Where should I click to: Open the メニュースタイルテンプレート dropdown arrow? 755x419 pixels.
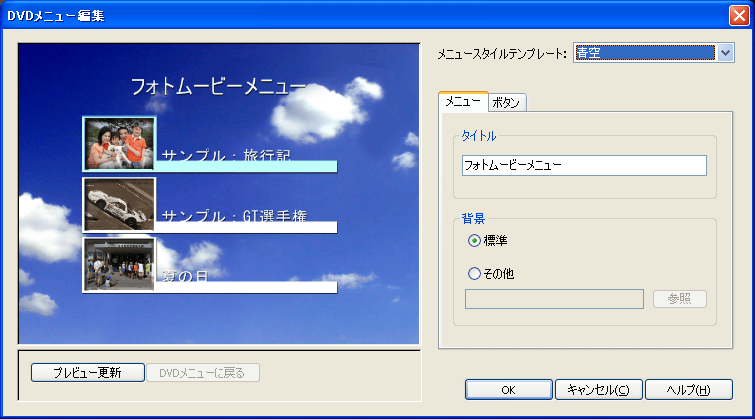725,52
